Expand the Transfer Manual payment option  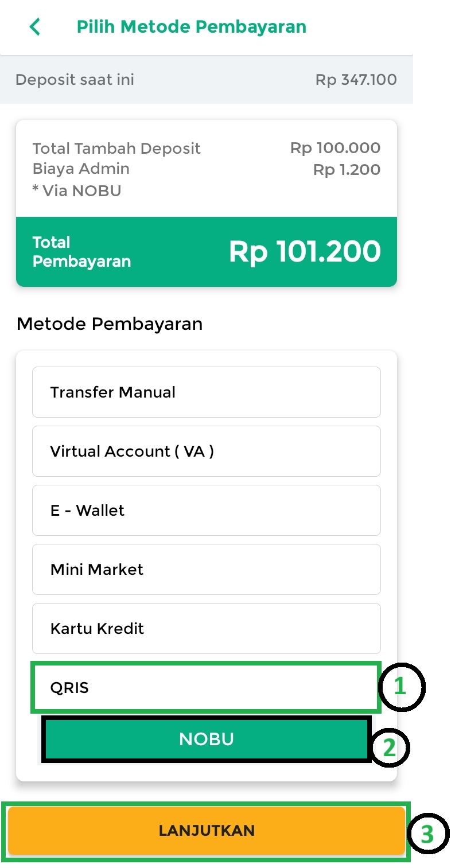(206, 392)
